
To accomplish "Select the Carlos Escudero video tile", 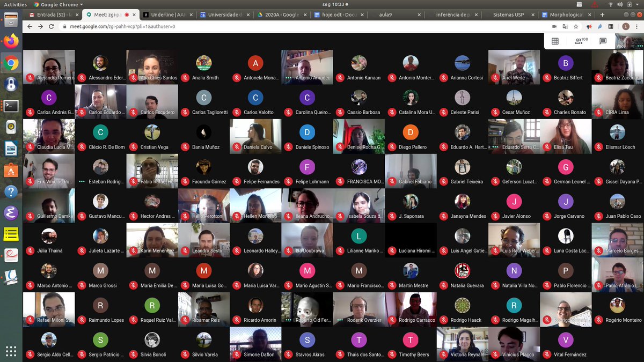I will coord(152,101).
